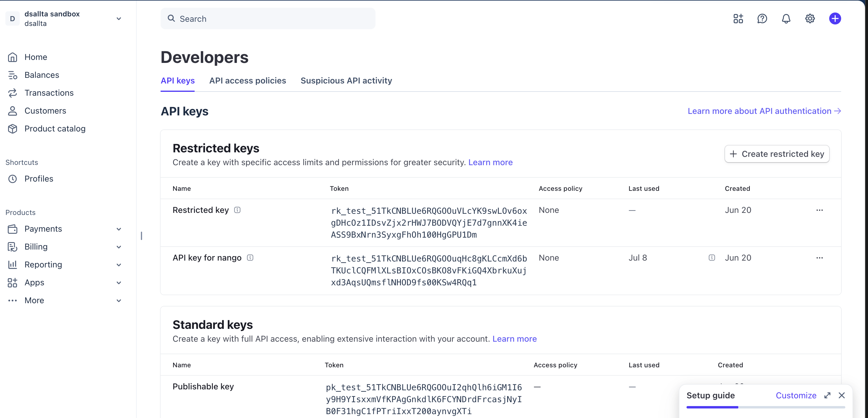The image size is (868, 418).
Task: Expand the Payments menu chevron
Action: [x=118, y=229]
